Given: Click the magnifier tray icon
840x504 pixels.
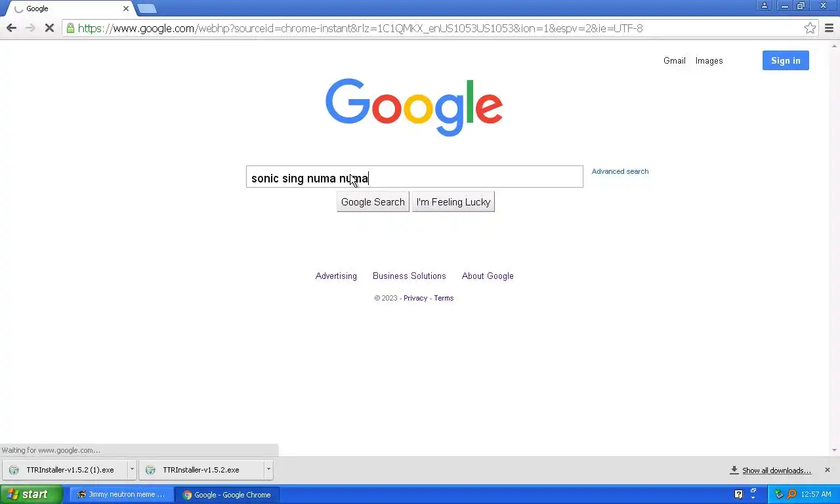Looking at the screenshot, I should [x=791, y=494].
